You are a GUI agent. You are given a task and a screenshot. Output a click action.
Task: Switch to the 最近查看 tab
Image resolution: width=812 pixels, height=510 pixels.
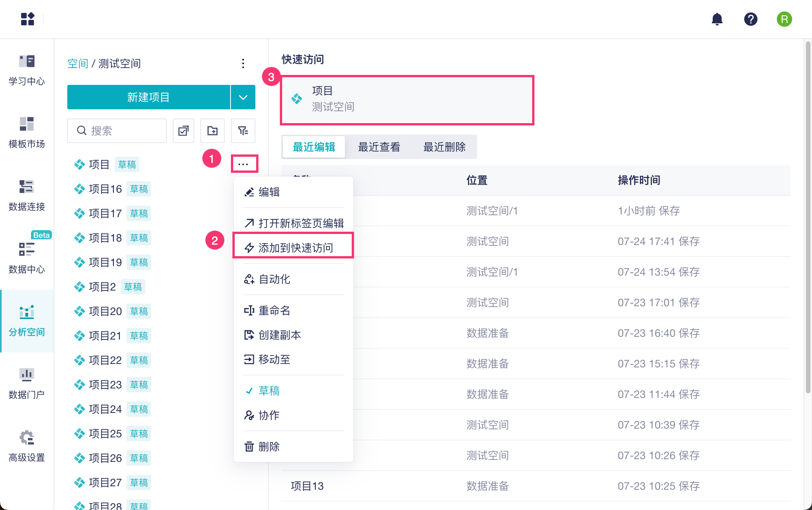point(379,147)
